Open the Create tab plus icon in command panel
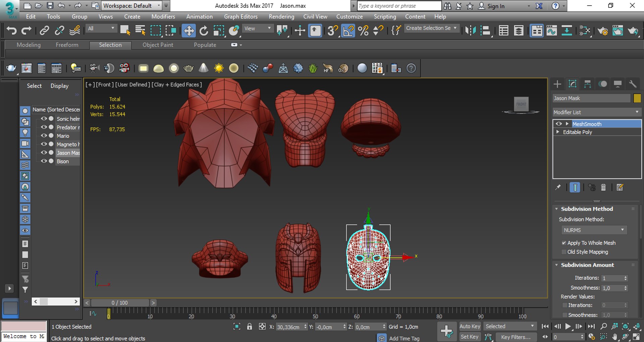 (x=557, y=84)
